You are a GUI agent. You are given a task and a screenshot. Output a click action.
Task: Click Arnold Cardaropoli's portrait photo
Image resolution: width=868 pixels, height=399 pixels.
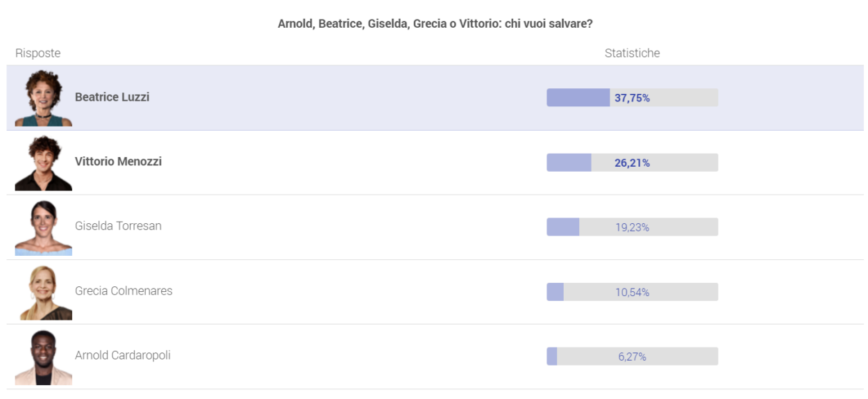tap(43, 357)
